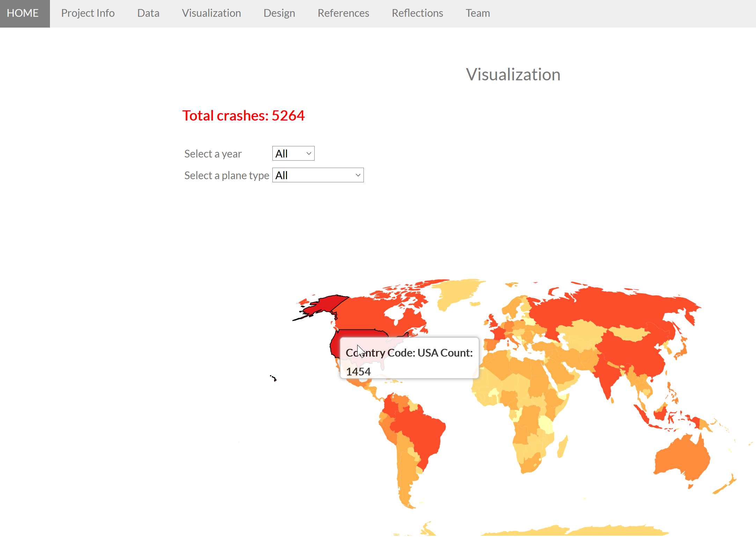
Task: Click the HOME navigation tab
Action: (x=23, y=13)
